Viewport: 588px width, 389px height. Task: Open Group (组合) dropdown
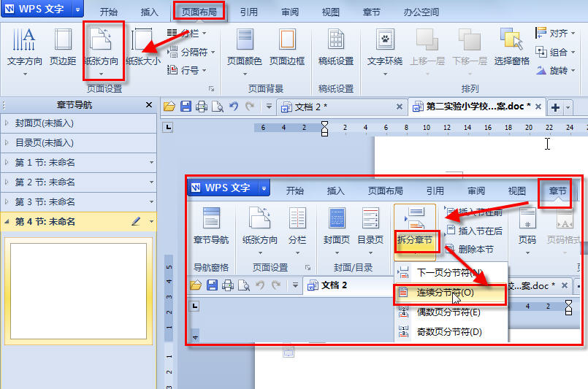[x=555, y=52]
